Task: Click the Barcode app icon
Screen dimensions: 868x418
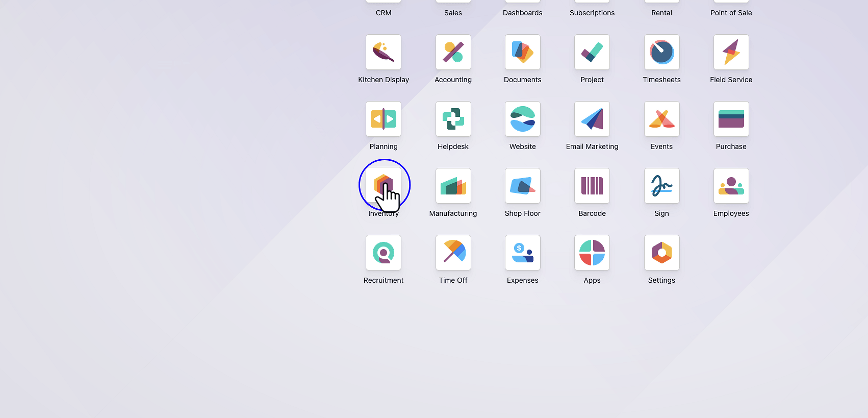Action: coord(592,186)
